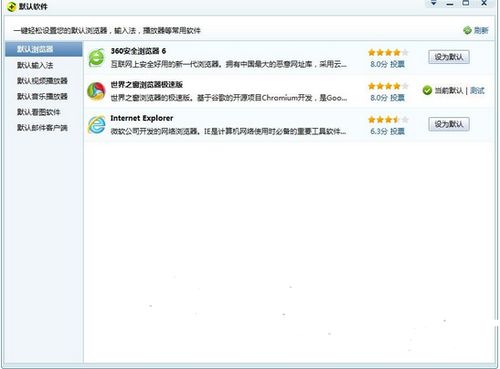Open the 默认邮件客户端 category

pyautogui.click(x=42, y=128)
